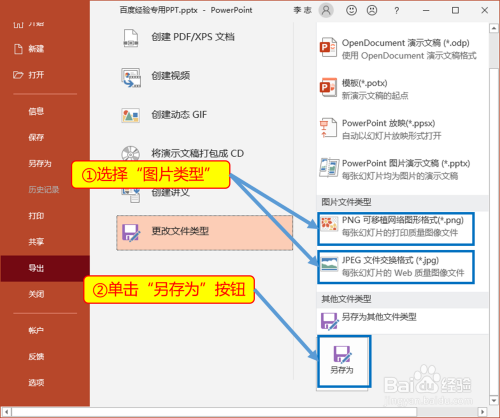
Task: Click the horizontal scrollbar left arrow
Action: point(7,412)
